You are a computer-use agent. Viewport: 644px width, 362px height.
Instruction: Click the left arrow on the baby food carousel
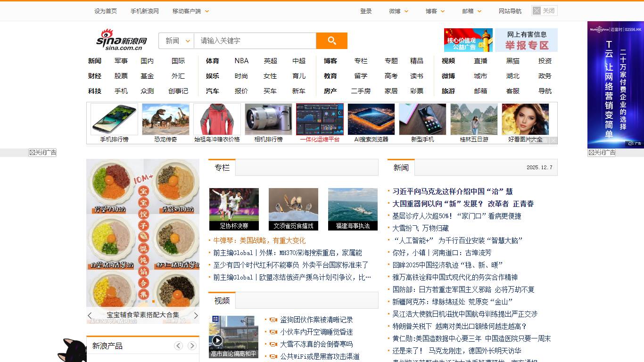pyautogui.click(x=90, y=315)
